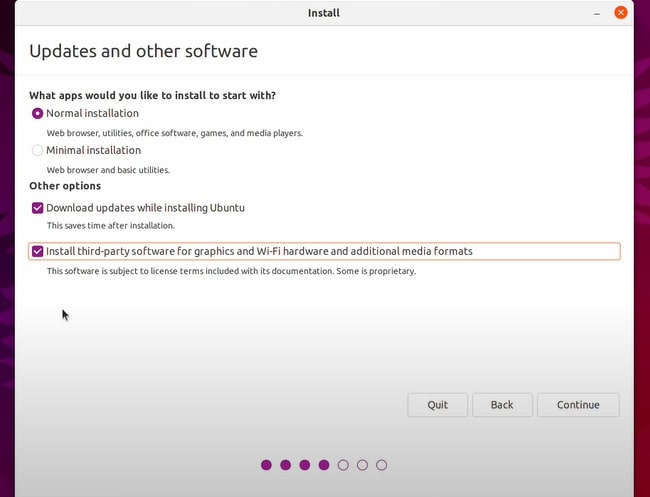Screen dimensions: 650x497
Task: Uncheck Download updates while installing Ubuntu
Action: 37,208
